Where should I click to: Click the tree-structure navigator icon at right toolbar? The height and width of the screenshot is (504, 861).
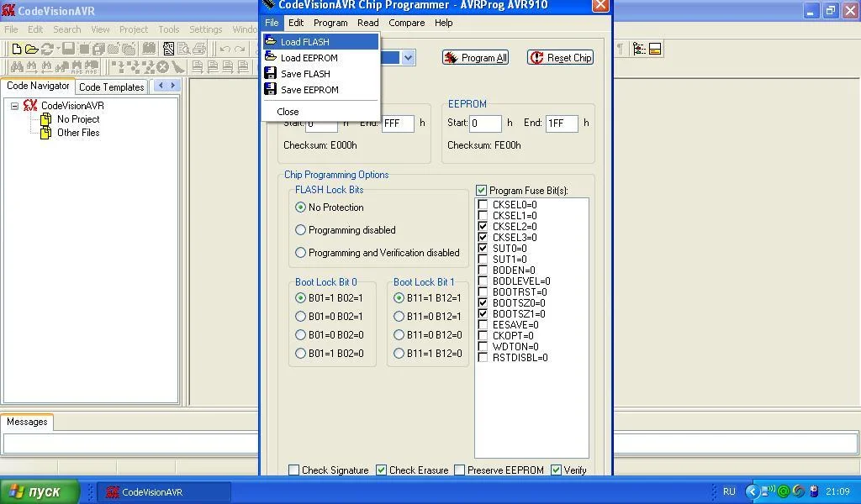tap(639, 49)
